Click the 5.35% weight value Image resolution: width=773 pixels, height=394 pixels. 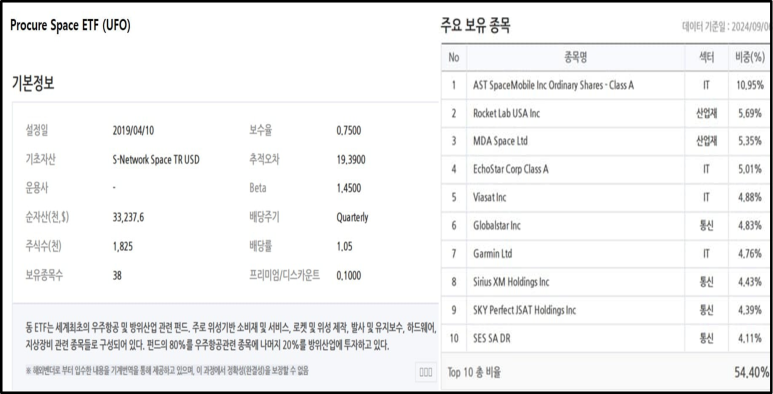click(x=751, y=142)
